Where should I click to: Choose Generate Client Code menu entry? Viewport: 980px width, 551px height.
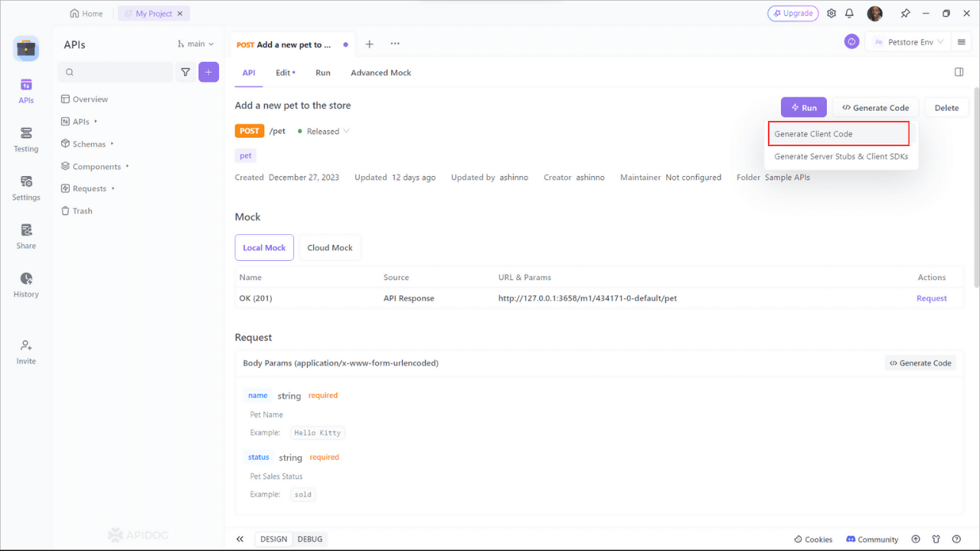pyautogui.click(x=838, y=134)
